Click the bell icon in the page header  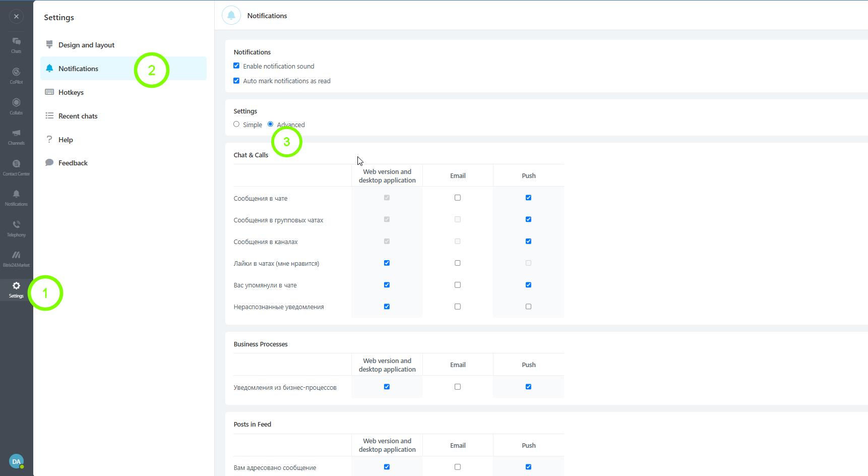[x=231, y=16]
